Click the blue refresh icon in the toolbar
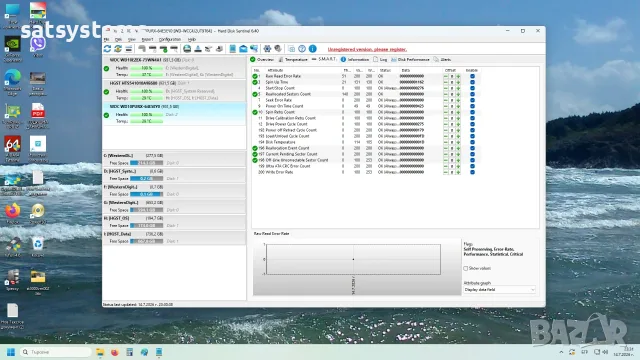Image resolution: width=640 pixels, height=360 pixels. pyautogui.click(x=107, y=49)
